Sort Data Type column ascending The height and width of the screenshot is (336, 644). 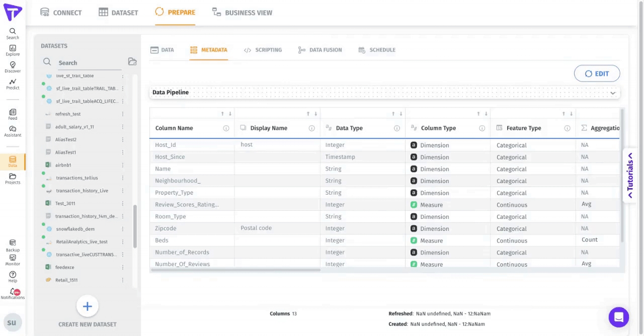pyautogui.click(x=393, y=114)
